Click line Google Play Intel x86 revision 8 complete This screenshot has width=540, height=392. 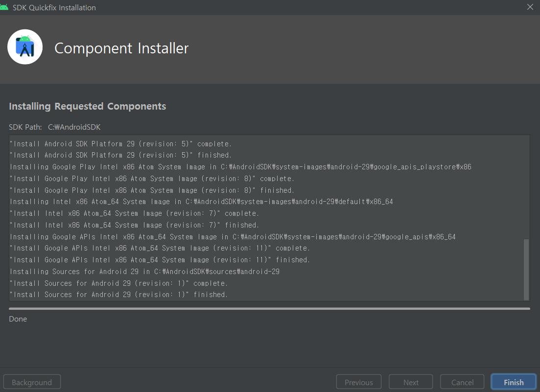[152, 179]
